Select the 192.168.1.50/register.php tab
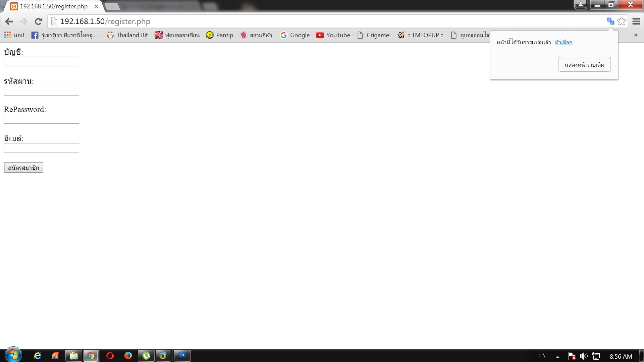Screen dimensions: 644x362 (54, 6)
